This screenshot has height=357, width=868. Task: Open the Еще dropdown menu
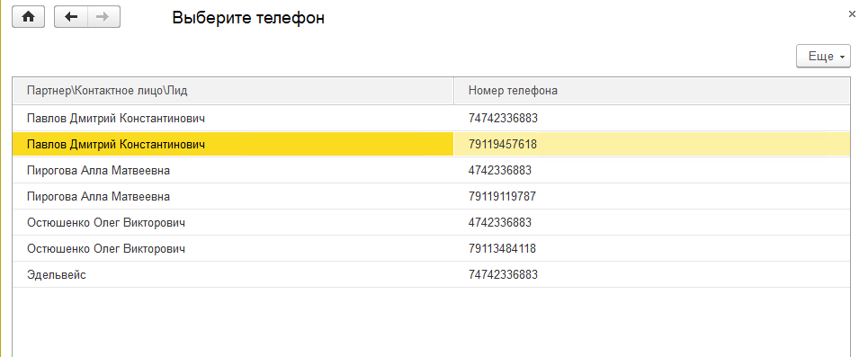[823, 57]
